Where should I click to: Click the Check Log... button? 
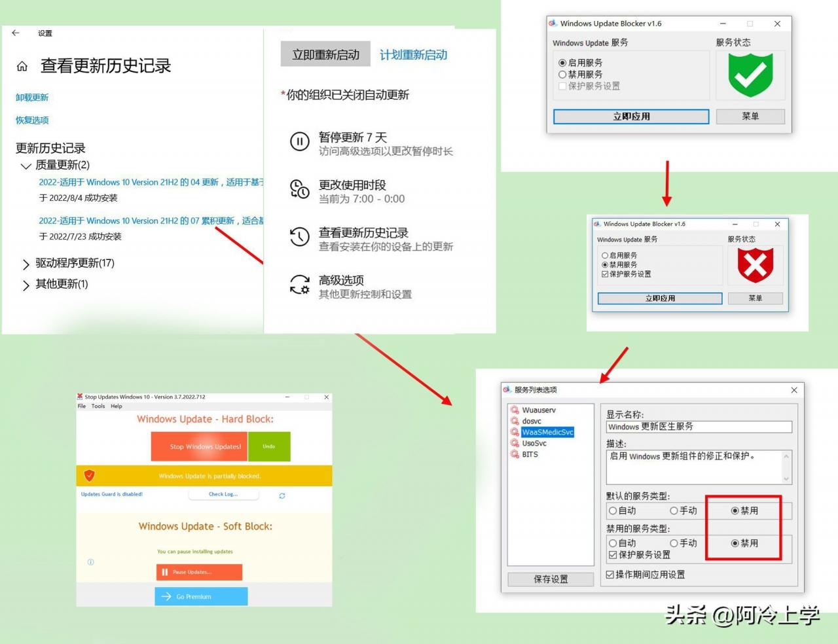(223, 494)
